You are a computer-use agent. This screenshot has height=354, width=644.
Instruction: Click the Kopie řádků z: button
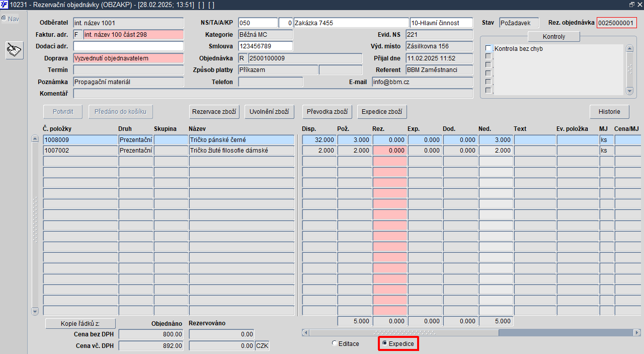pos(80,324)
